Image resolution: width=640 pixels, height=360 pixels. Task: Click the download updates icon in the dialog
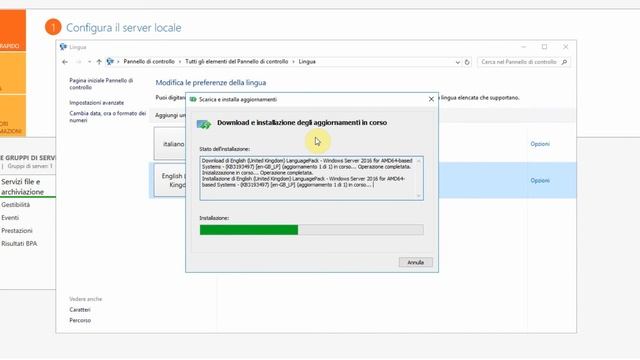204,124
